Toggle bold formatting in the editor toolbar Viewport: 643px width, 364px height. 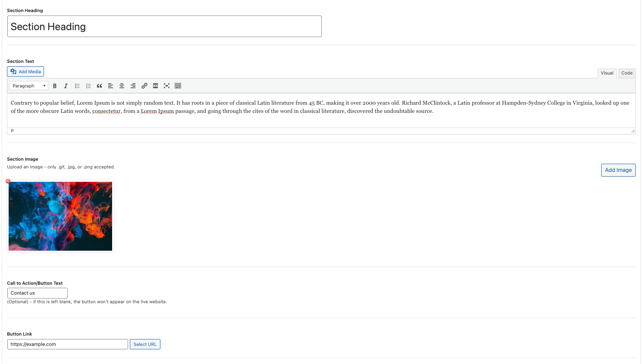pos(55,86)
